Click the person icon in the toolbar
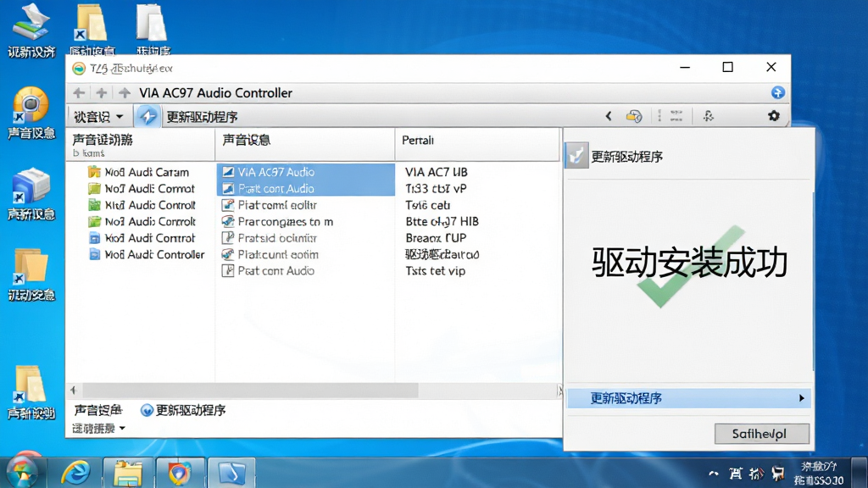The height and width of the screenshot is (488, 868). (708, 115)
